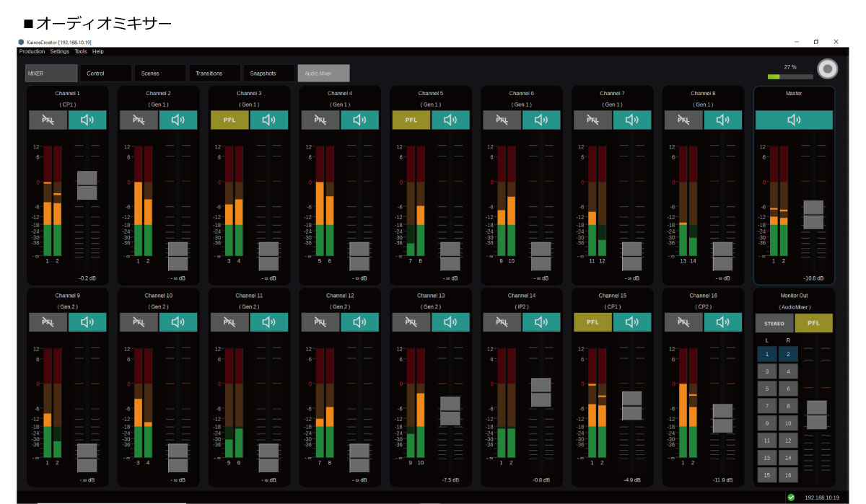Disable PFL on Channel 3
The height and width of the screenshot is (504, 866).
coord(229,120)
